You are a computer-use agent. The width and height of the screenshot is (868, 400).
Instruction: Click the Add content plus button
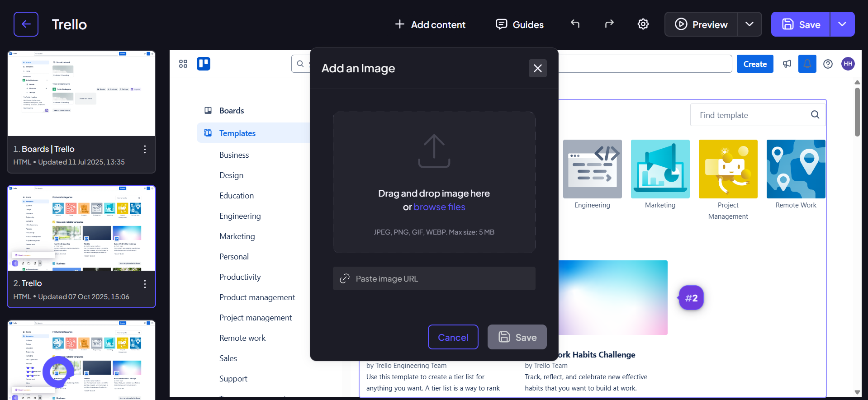point(430,24)
